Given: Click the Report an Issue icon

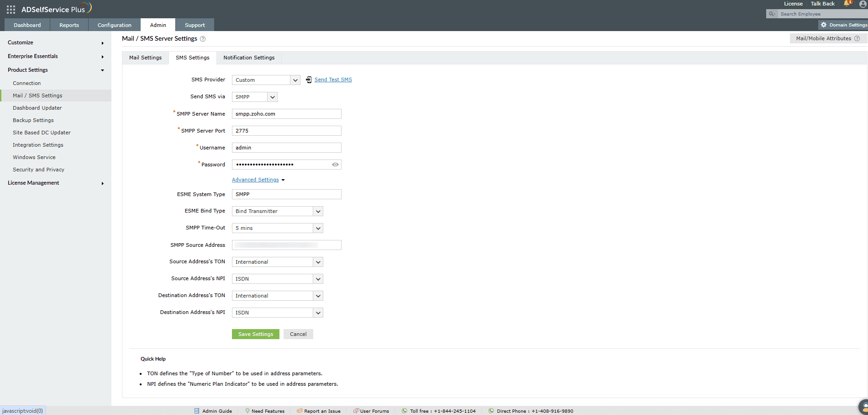Looking at the screenshot, I should pos(299,410).
